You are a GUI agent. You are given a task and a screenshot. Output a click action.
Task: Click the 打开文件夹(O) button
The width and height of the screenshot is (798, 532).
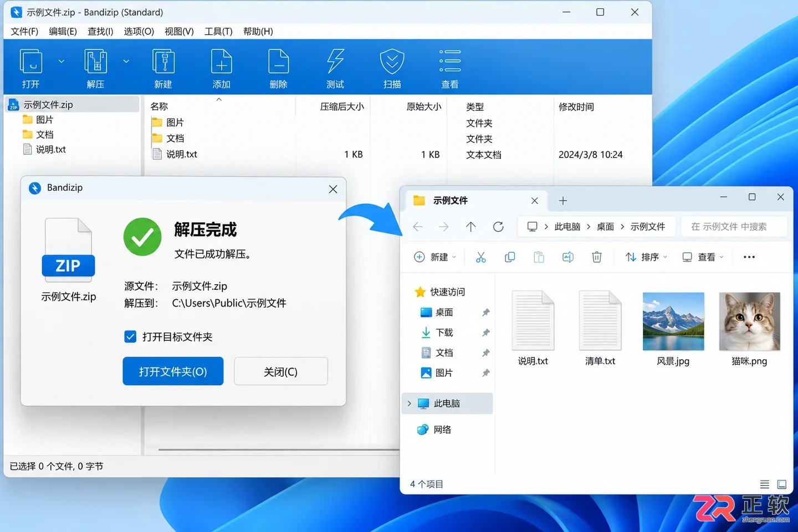click(x=173, y=371)
